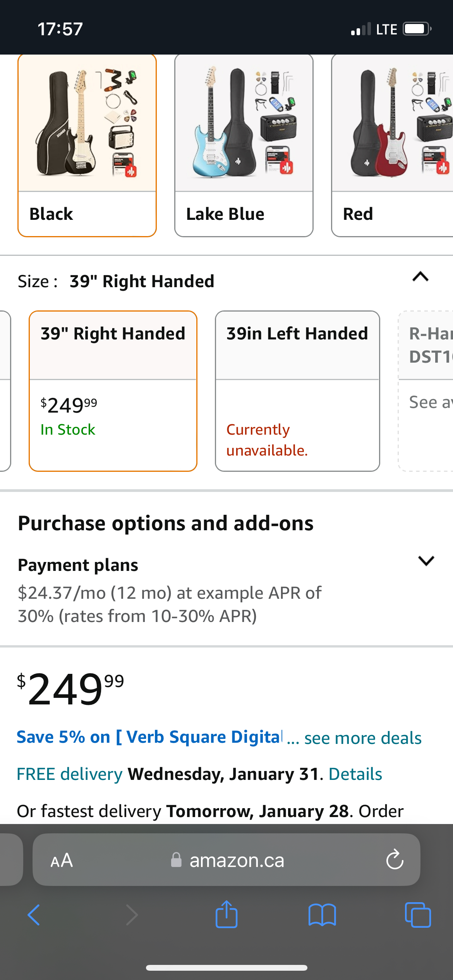The height and width of the screenshot is (980, 453).
Task: Open the delivery Details link
Action: pos(355,774)
